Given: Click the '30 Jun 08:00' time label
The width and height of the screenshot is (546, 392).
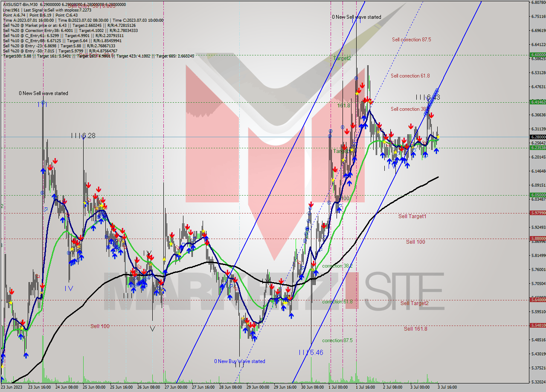Looking at the screenshot, I should pyautogui.click(x=312, y=387).
